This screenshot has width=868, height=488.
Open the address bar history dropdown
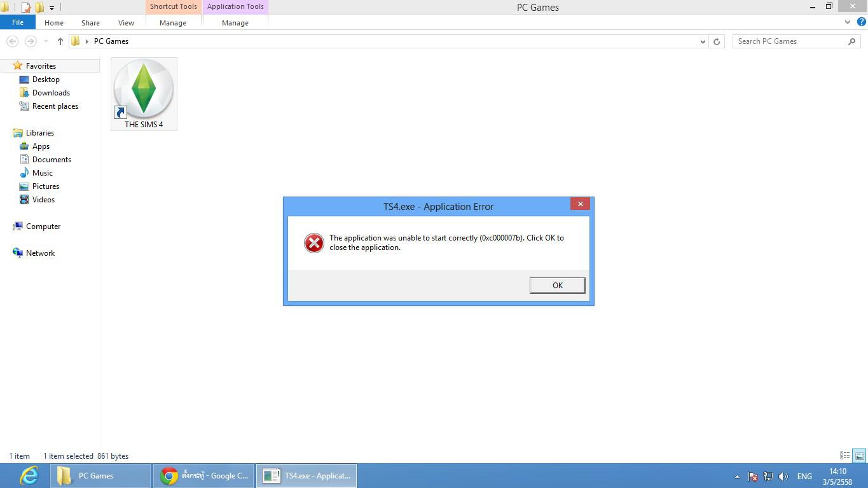click(703, 41)
